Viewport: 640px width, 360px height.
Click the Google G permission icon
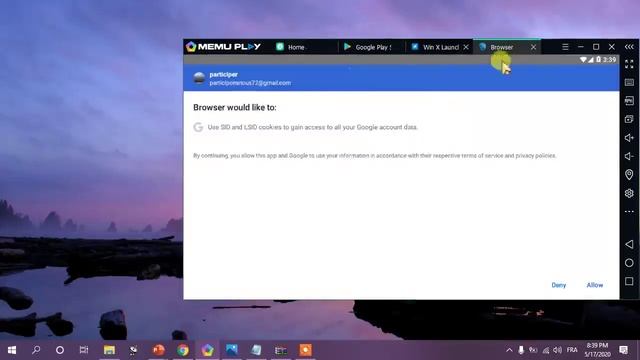click(198, 127)
